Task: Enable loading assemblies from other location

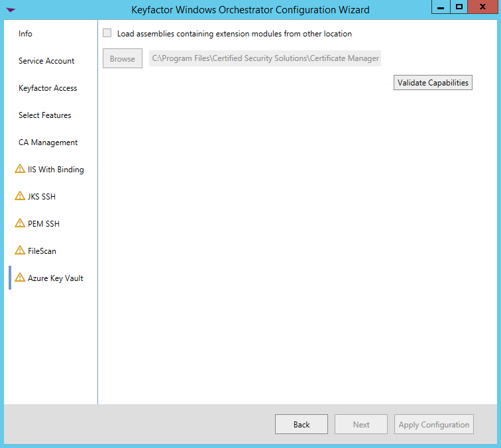Action: click(107, 33)
